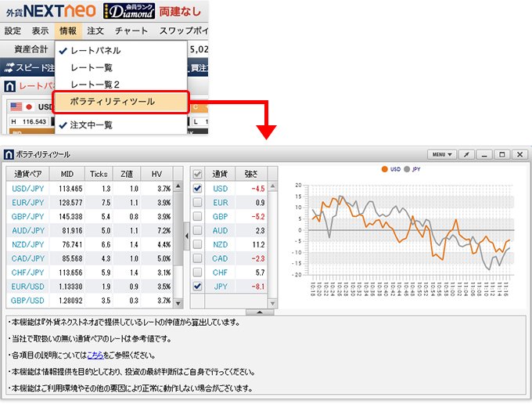Viewport: 532px width, 404px height.
Task: Enable the EUR currency checkbox
Action: 198,202
